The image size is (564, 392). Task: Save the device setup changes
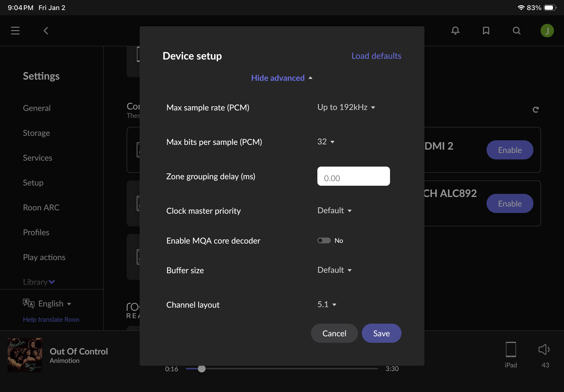click(381, 333)
